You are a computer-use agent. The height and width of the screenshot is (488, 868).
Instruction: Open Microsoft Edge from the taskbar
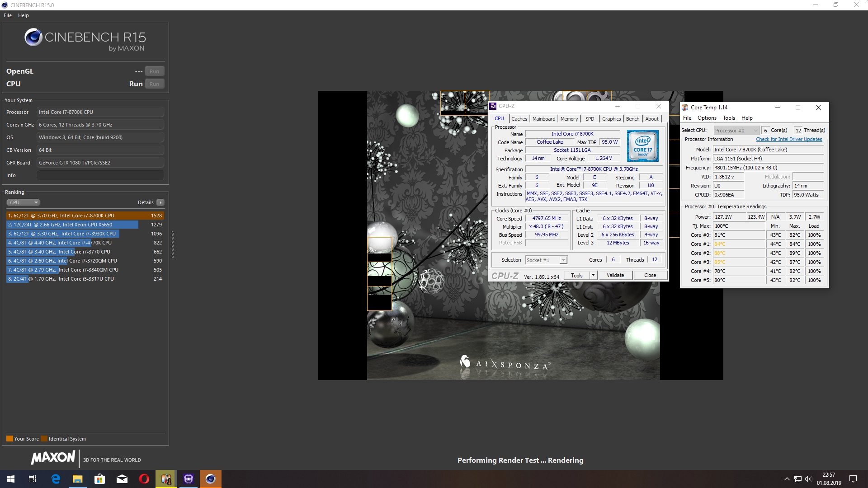[x=56, y=479]
